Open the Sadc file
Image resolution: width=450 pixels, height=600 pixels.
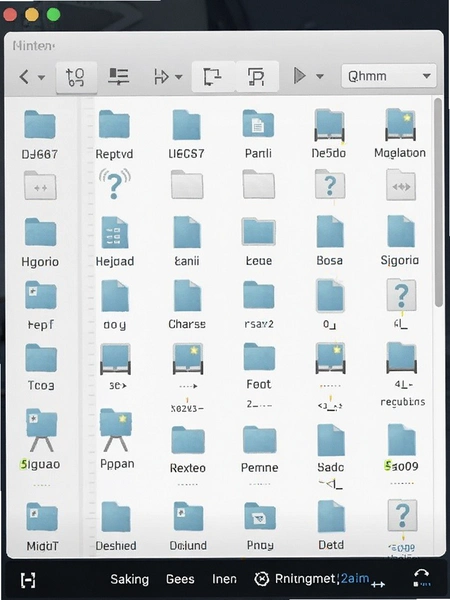(x=331, y=440)
